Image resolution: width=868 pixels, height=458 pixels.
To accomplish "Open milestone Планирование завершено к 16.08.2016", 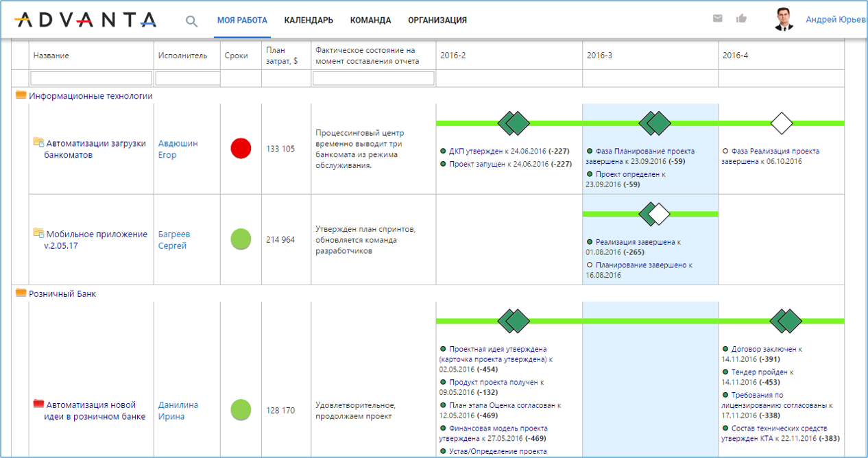I will [x=639, y=270].
